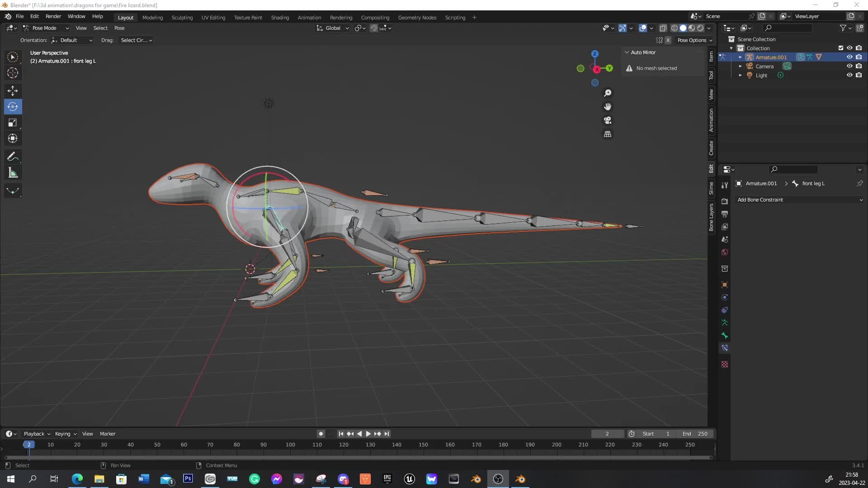Switch viewport to rendered shading mode

pos(700,28)
